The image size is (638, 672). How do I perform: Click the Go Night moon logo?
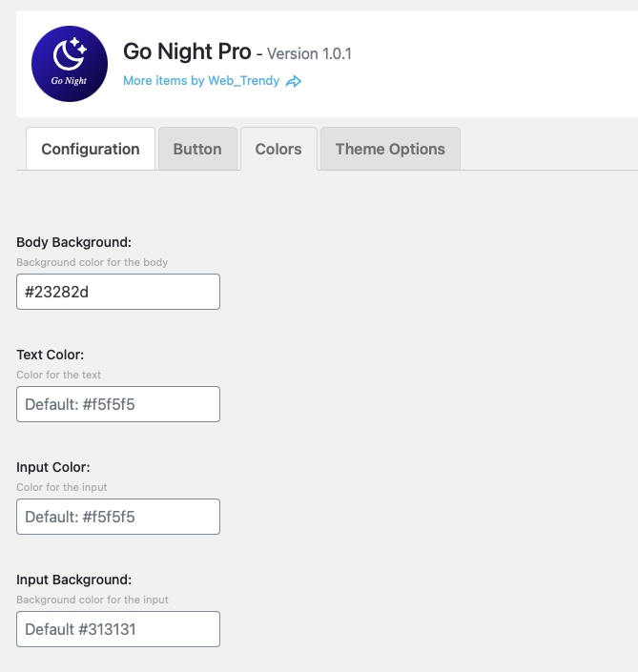click(69, 64)
